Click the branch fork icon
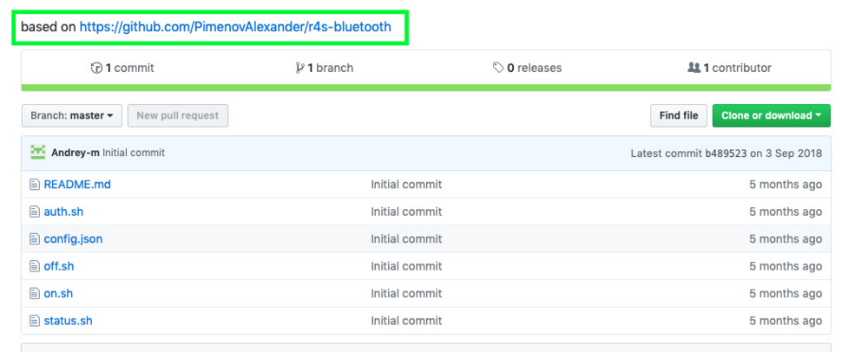868x352 pixels. 299,68
